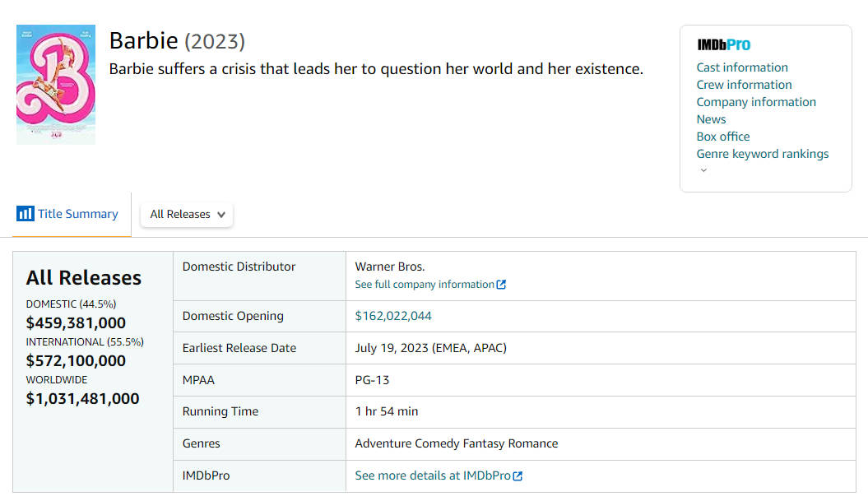Click the Title Summary bar chart icon

(26, 214)
